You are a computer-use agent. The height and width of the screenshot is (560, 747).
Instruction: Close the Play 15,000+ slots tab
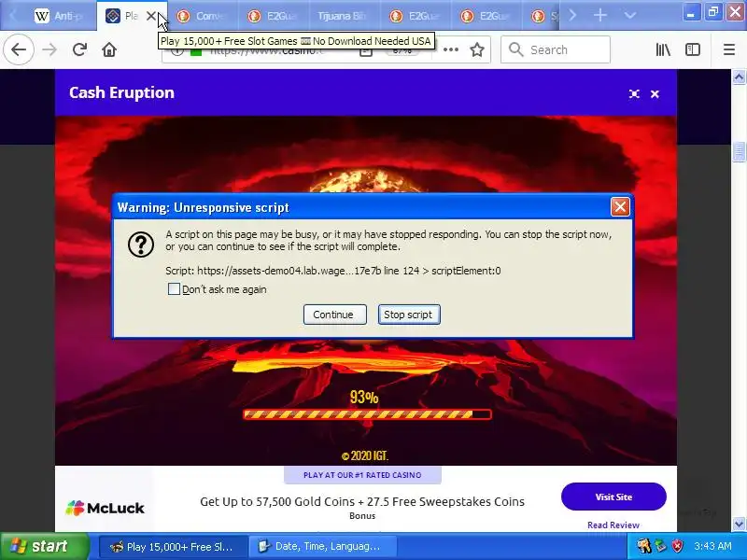tap(150, 16)
